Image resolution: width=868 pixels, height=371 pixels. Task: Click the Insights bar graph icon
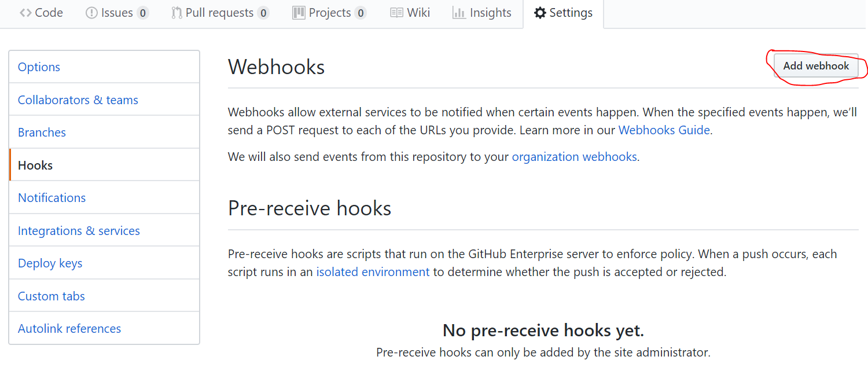pos(459,13)
